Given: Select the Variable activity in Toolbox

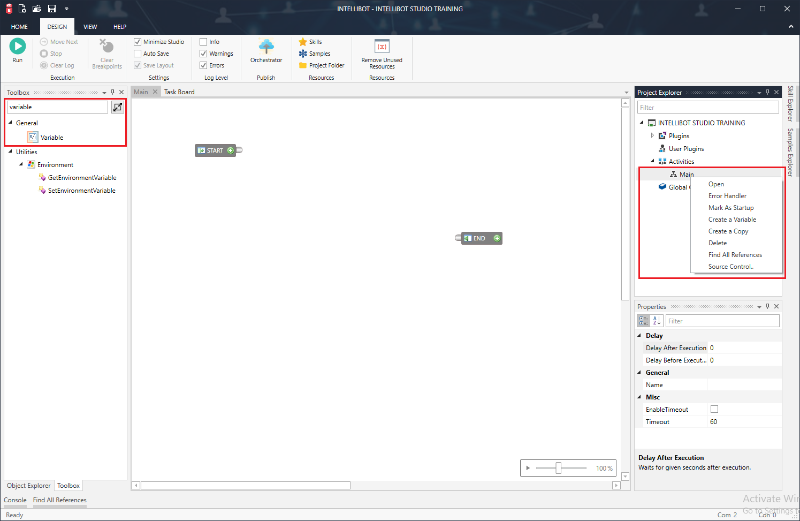Looking at the screenshot, I should coord(51,137).
